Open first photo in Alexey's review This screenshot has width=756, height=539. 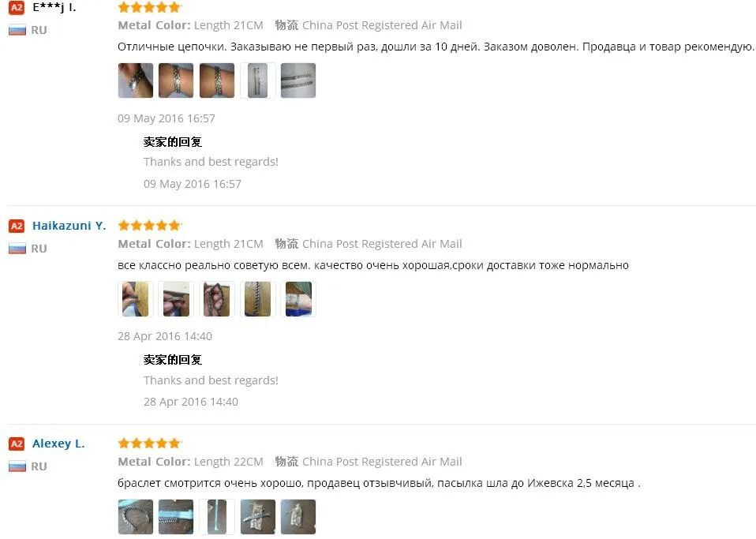pos(136,517)
